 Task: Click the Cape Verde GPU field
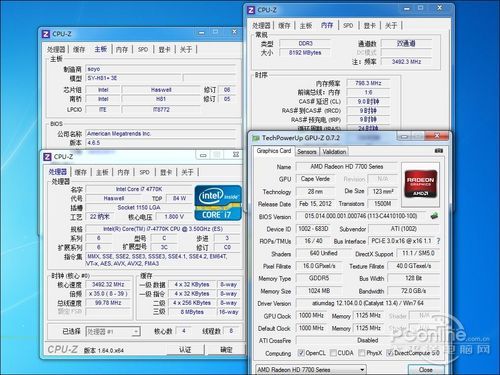315,179
